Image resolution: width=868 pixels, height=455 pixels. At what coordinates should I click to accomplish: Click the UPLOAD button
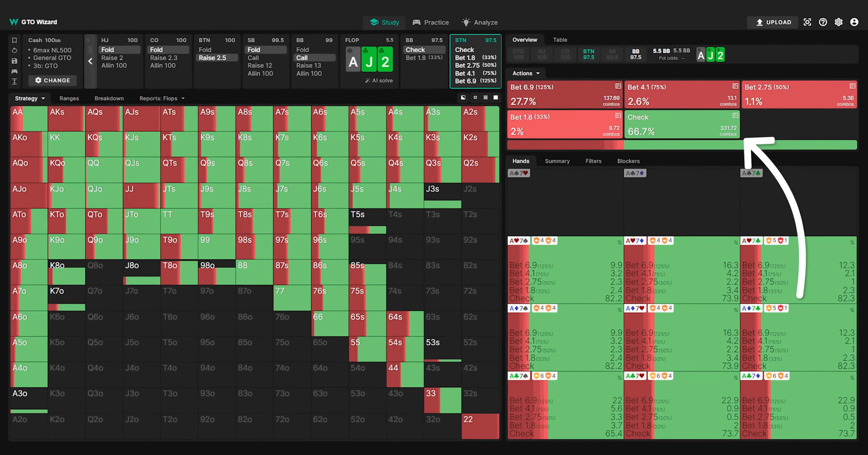pyautogui.click(x=773, y=22)
